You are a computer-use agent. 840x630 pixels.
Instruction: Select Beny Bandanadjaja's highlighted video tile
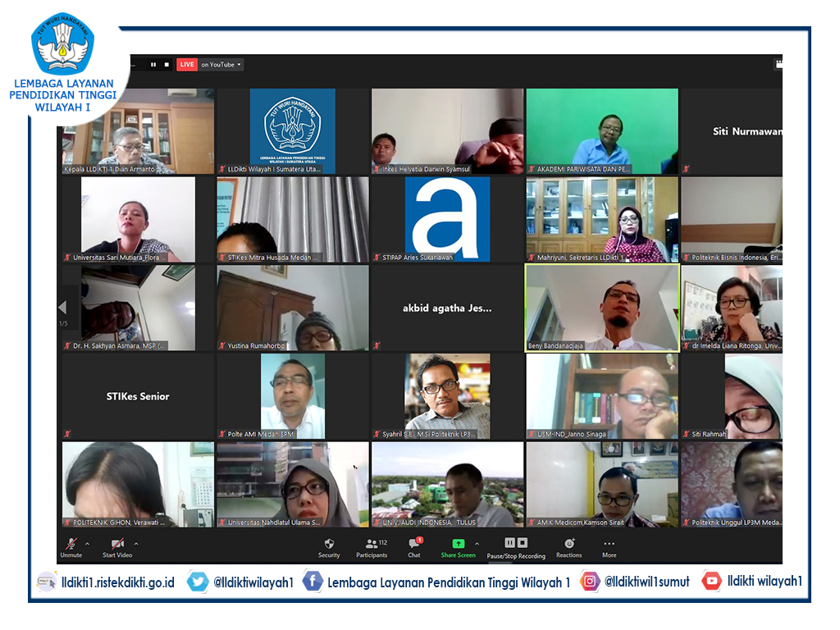click(x=602, y=308)
